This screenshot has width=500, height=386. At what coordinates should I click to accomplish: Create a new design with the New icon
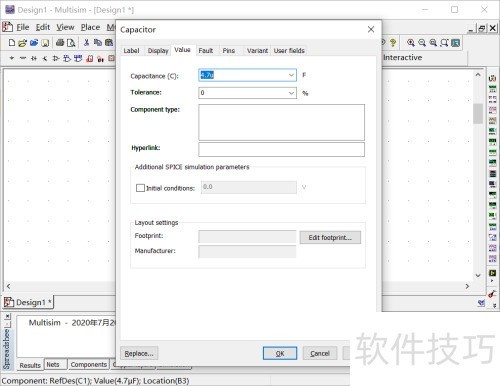12,43
